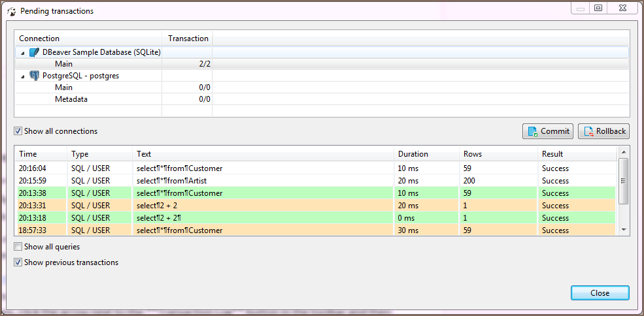Viewport: 644px width, 316px height.
Task: Disable Show previous transactions checkbox
Action: point(18,262)
